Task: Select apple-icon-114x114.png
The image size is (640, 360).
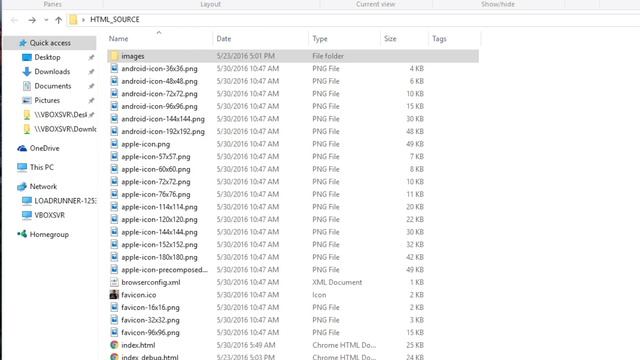Action: (x=159, y=207)
